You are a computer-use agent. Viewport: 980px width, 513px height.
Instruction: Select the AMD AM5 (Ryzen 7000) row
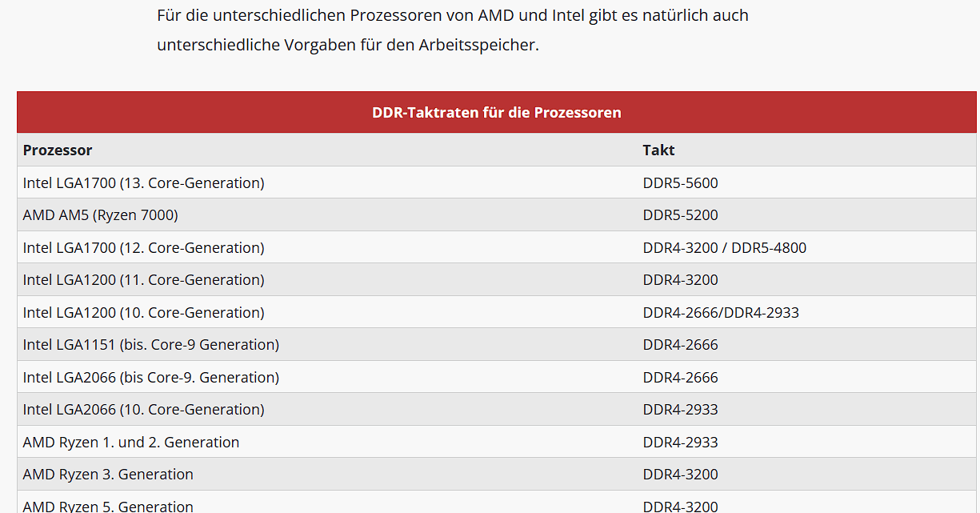coord(497,214)
